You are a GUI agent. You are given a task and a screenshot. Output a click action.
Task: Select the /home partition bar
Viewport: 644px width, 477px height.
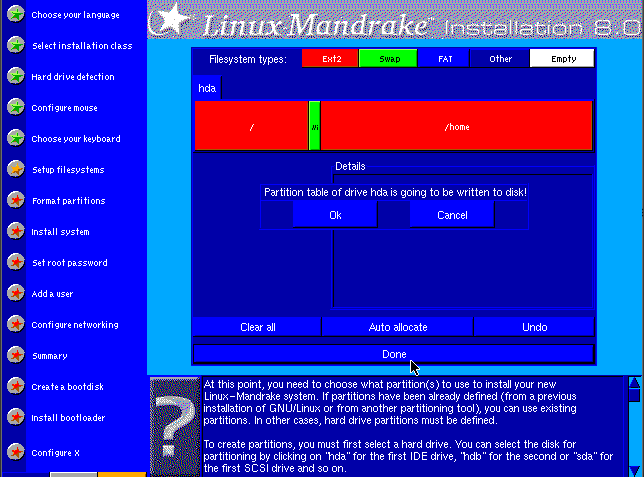[x=456, y=127]
